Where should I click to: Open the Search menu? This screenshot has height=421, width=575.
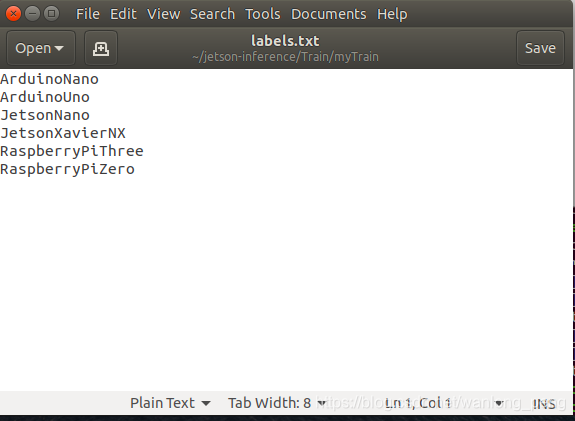pyautogui.click(x=212, y=14)
